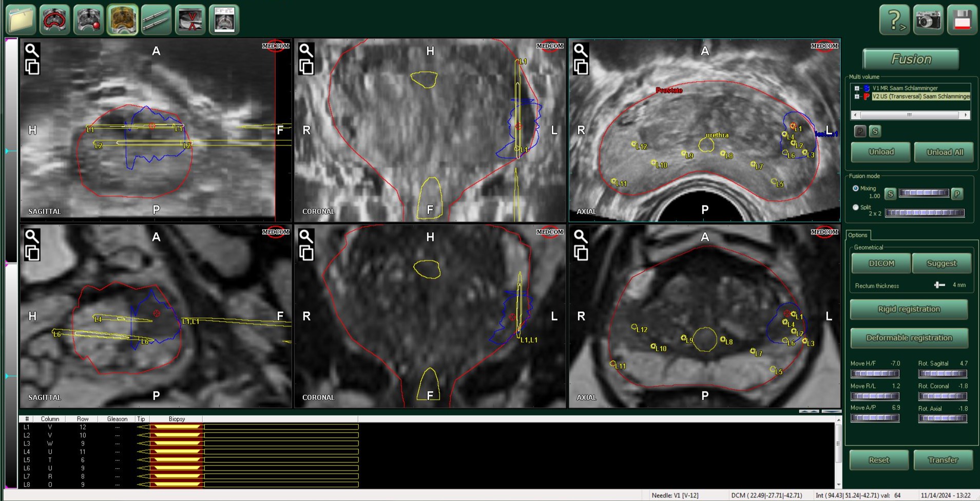This screenshot has height=501, width=980.
Task: Click the Suggest button
Action: [941, 263]
